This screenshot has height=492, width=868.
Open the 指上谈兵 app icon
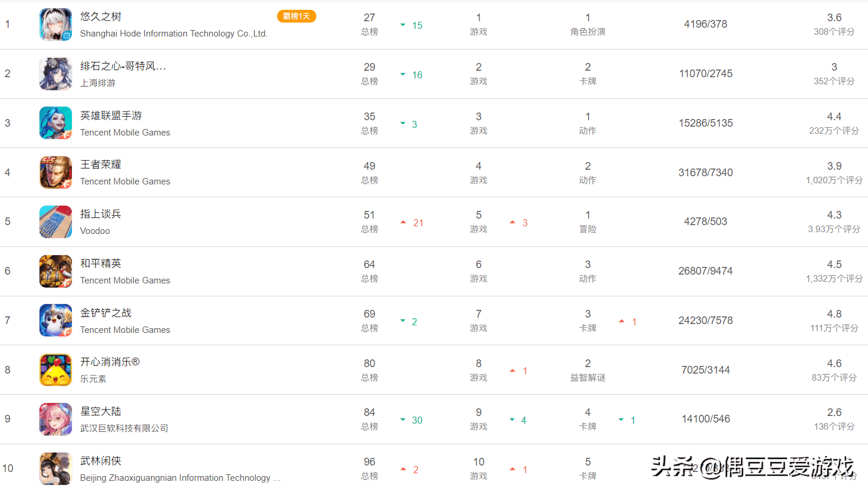point(55,222)
